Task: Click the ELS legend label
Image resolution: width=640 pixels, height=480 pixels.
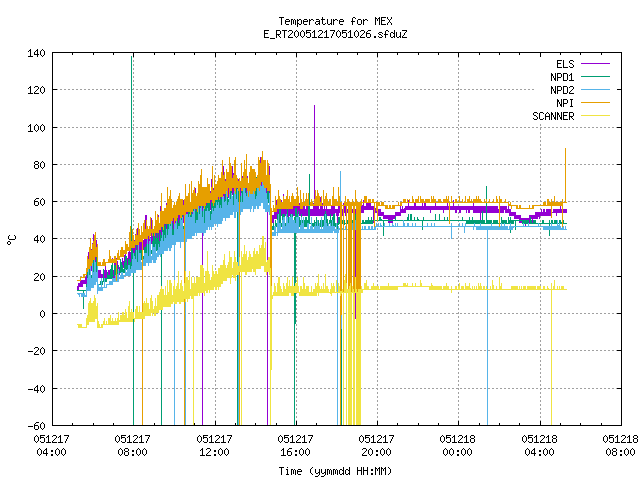Action: 565,64
